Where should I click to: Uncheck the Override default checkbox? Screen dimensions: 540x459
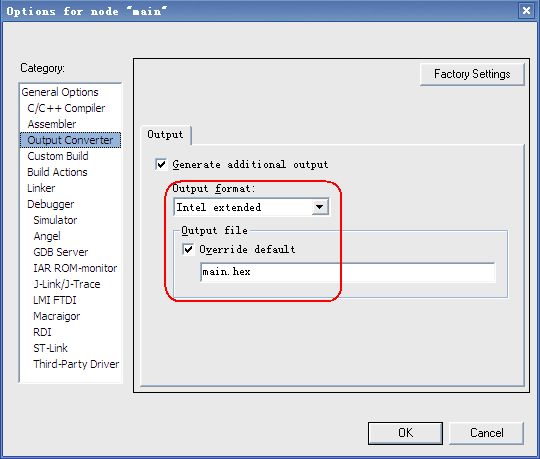pos(188,249)
